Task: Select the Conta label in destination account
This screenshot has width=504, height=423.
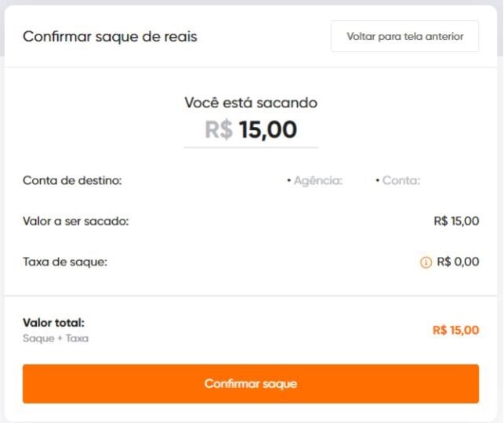Action: (401, 180)
